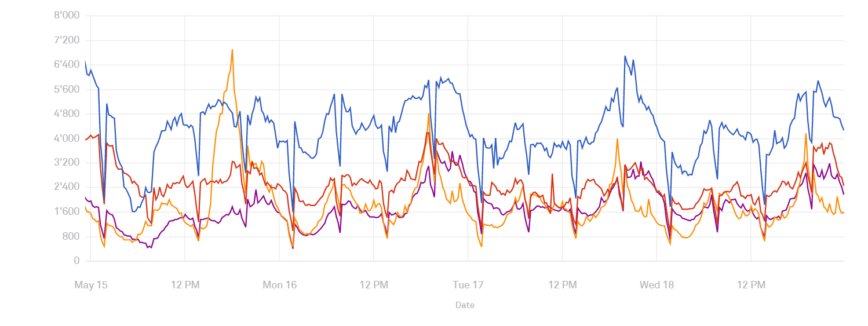Select the 5'600 y-axis label
Image resolution: width=868 pixels, height=326 pixels.
(x=67, y=90)
